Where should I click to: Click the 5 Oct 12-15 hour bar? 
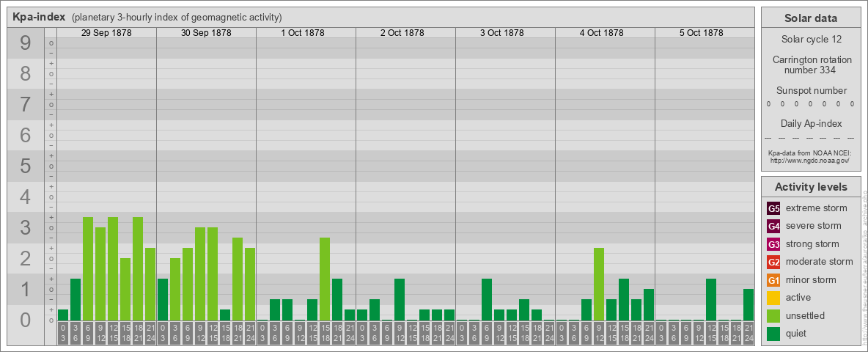coord(711,299)
